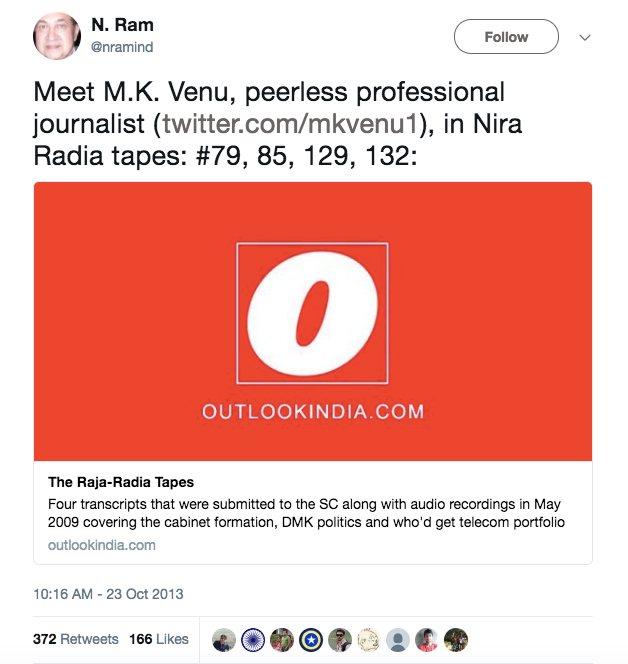Open the tweet timestamp 23 Oct 2013
Screen dimensions: 628x664
(108, 593)
